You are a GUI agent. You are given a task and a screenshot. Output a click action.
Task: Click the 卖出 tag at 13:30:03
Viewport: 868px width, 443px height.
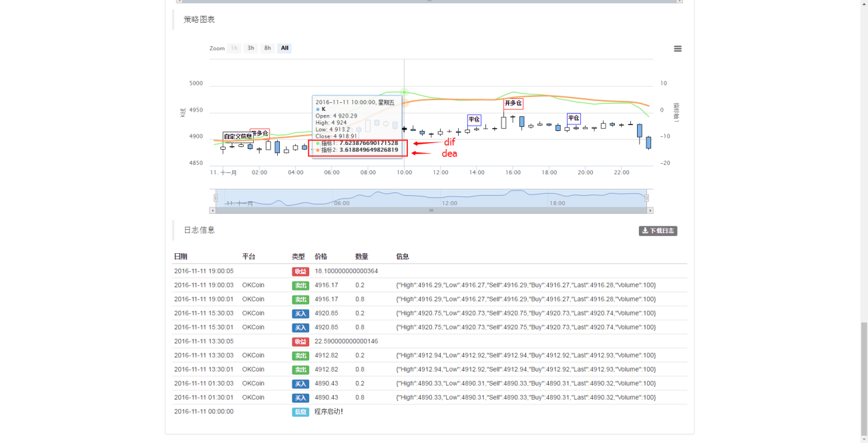click(300, 355)
